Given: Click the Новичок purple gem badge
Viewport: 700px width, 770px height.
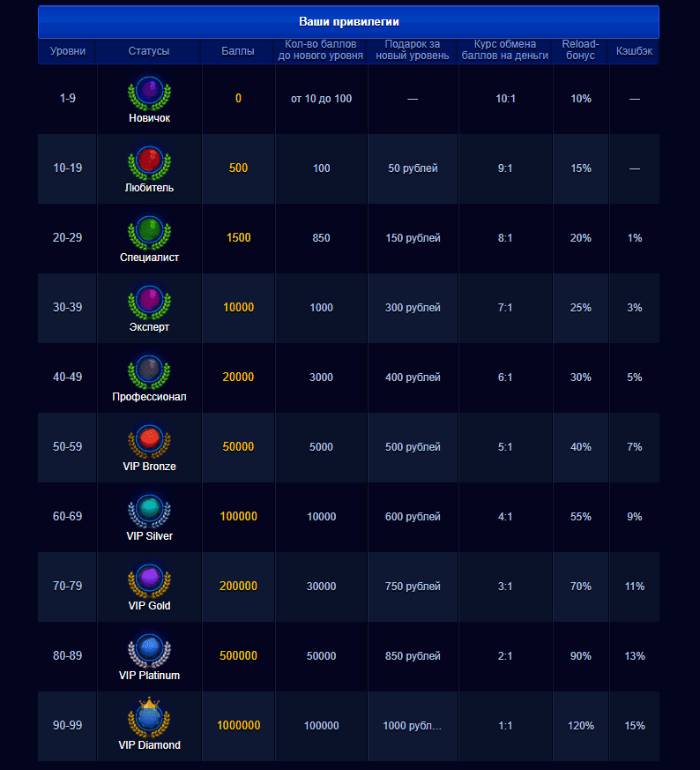Looking at the screenshot, I should pyautogui.click(x=149, y=92).
